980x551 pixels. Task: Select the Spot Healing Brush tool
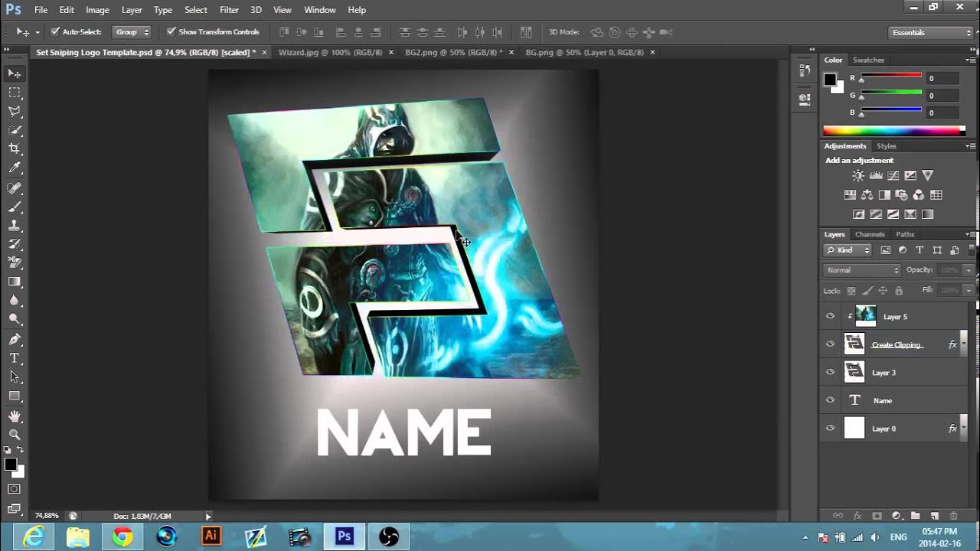point(15,188)
